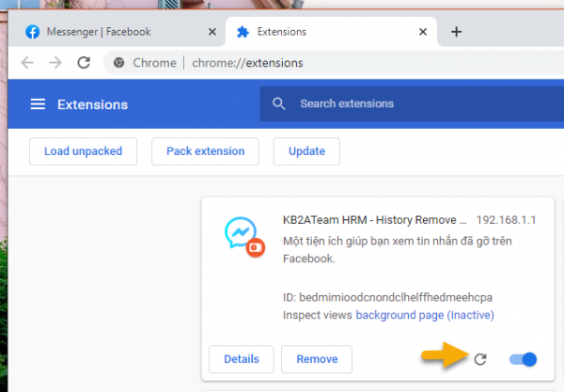The height and width of the screenshot is (392, 564).
Task: Close the Extensions tab
Action: coord(423,32)
